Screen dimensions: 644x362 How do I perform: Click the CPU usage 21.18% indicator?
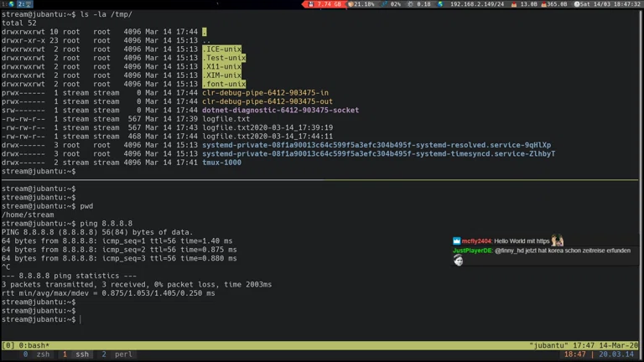(362, 4)
